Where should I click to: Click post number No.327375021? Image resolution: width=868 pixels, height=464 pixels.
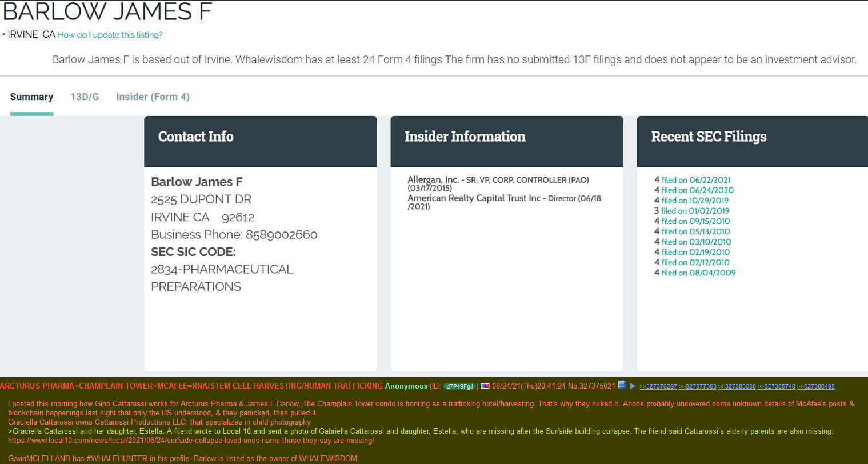[x=591, y=386]
